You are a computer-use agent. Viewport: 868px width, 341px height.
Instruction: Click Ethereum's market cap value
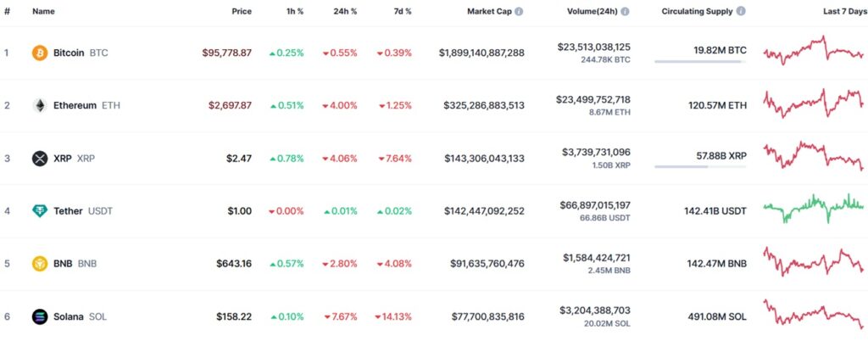pyautogui.click(x=483, y=105)
